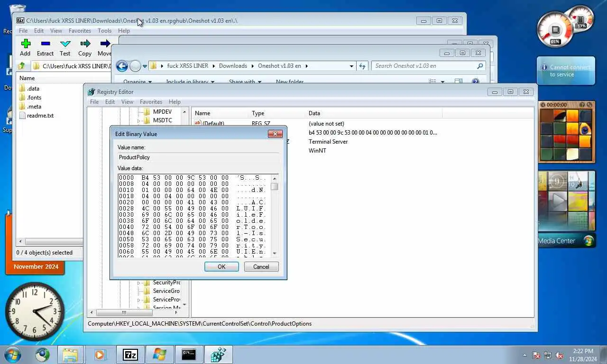Click the Add icon in 7-Zip toolbar

point(26,44)
